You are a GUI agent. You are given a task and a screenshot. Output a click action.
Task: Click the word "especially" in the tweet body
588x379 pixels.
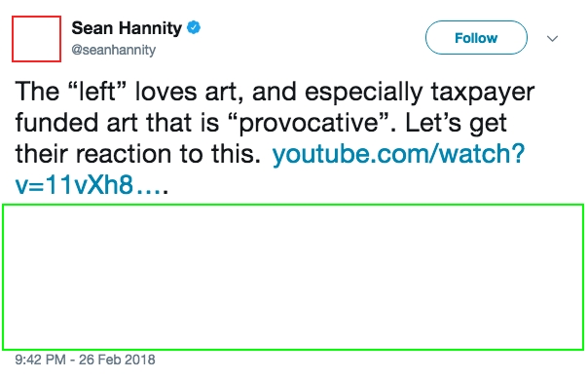pyautogui.click(x=363, y=93)
